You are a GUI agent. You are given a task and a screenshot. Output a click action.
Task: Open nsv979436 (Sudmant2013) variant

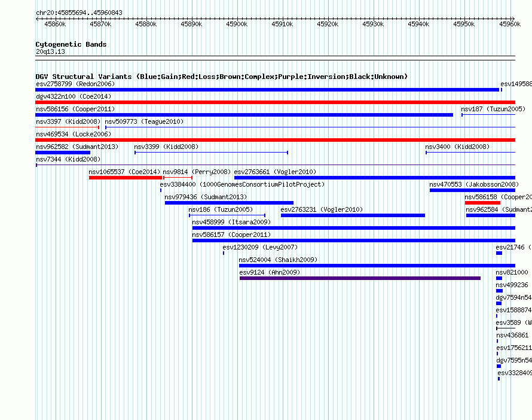[206, 197]
